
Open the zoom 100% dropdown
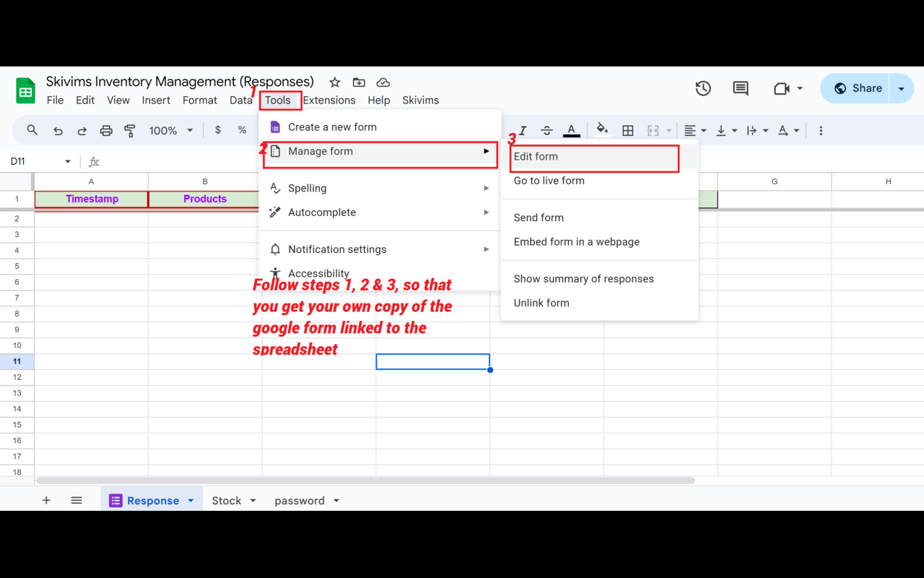point(171,131)
